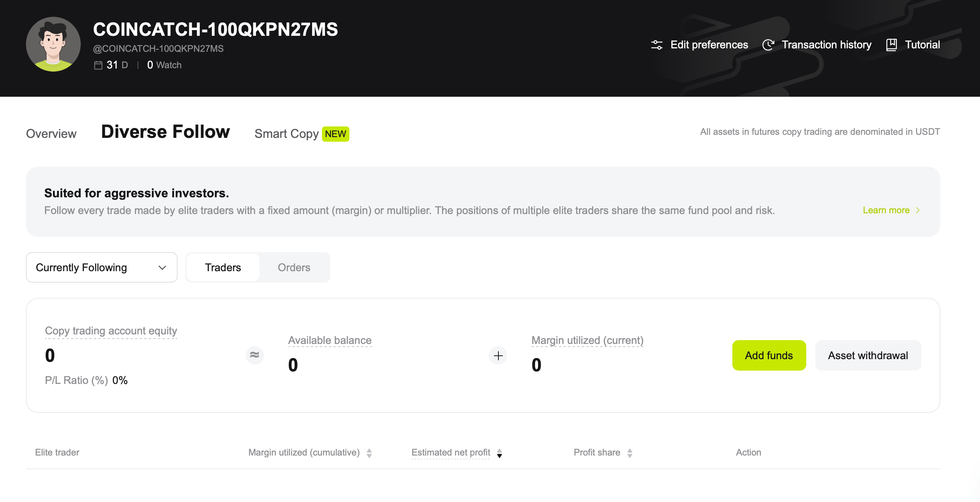Switch to the Traders view
980x502 pixels.
coord(223,267)
